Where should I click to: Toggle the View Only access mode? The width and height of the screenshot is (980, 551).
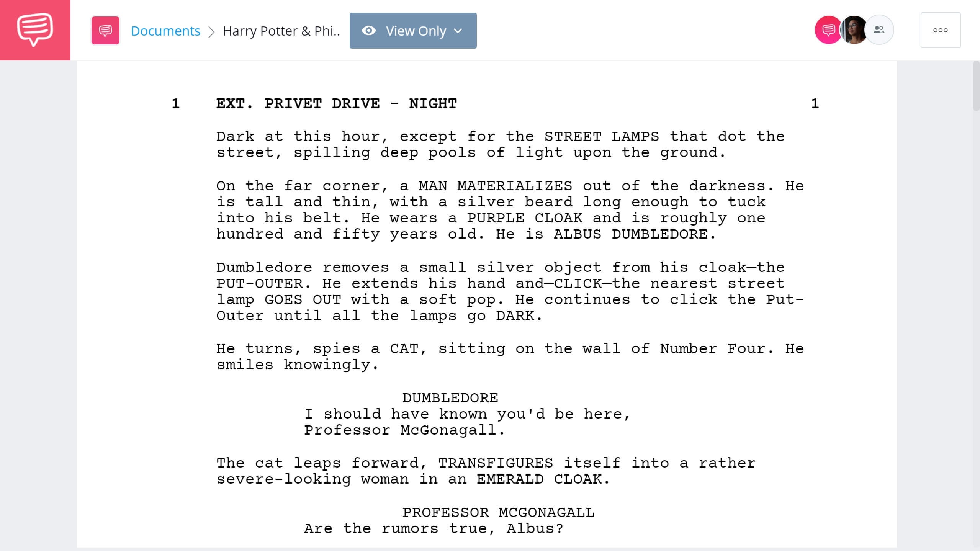click(412, 30)
